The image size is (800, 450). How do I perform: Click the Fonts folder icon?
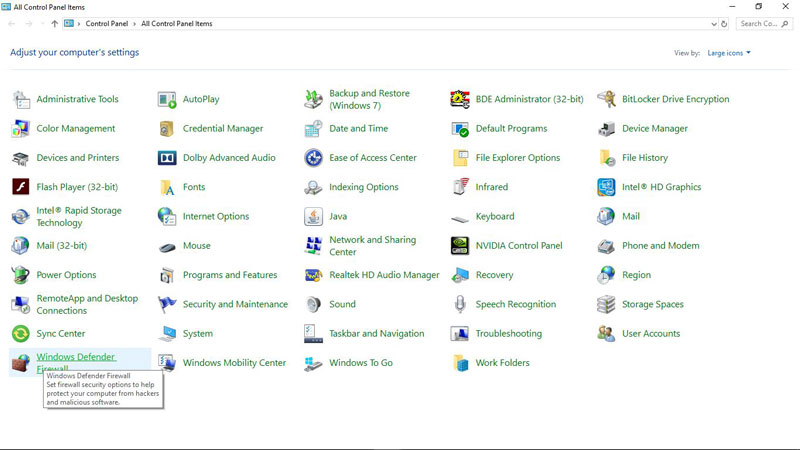click(x=167, y=187)
